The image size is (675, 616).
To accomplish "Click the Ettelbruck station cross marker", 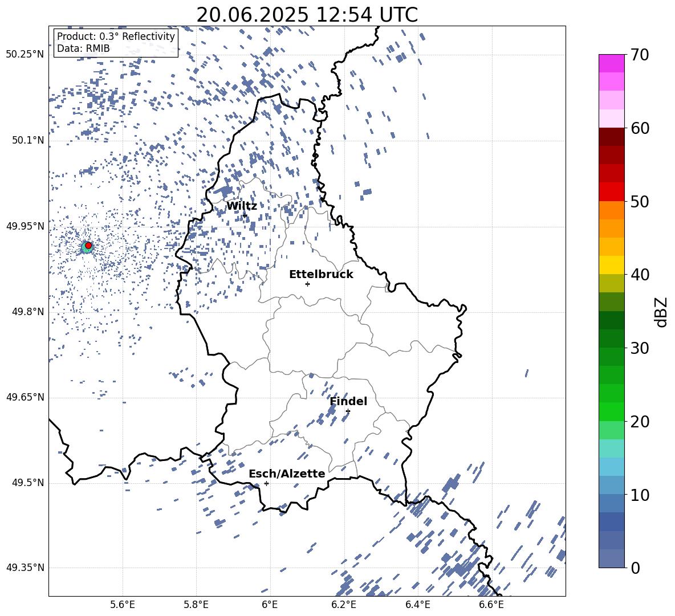I will pyautogui.click(x=307, y=284).
